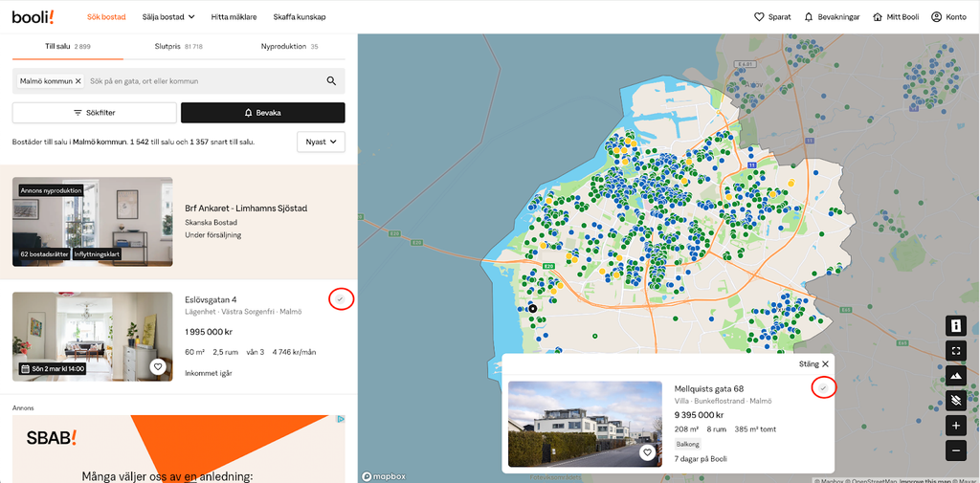Zoom out on the map
Viewport: 980px width, 483px height.
[956, 450]
